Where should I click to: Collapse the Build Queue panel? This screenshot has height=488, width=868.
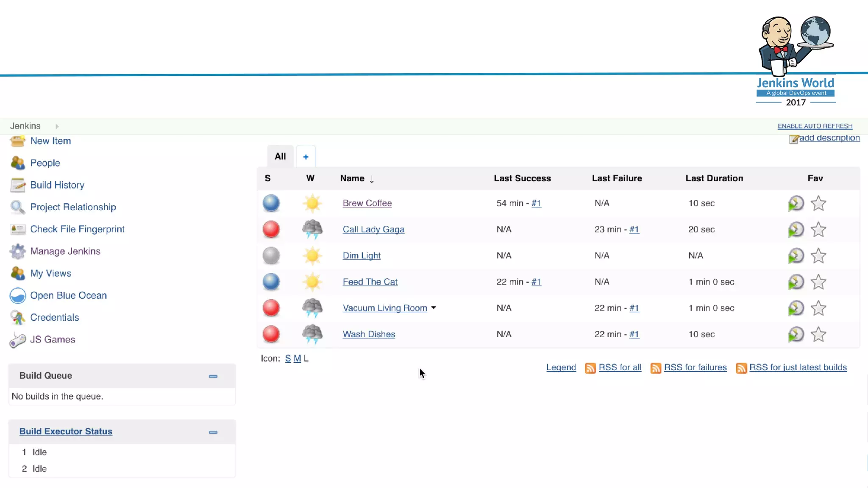point(213,376)
